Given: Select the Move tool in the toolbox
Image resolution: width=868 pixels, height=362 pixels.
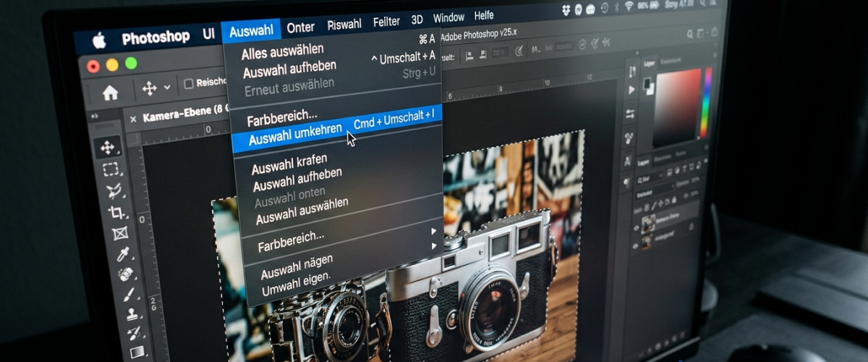Looking at the screenshot, I should point(108,147).
